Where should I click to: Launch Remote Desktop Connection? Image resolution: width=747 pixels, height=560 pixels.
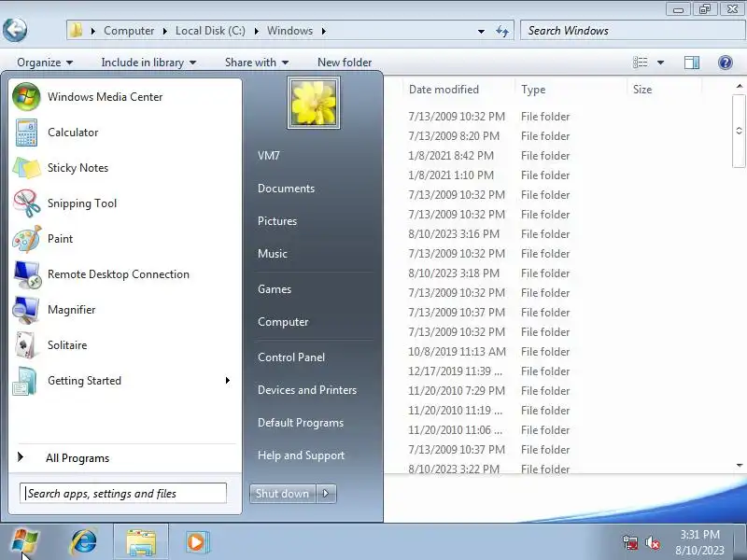click(x=125, y=274)
